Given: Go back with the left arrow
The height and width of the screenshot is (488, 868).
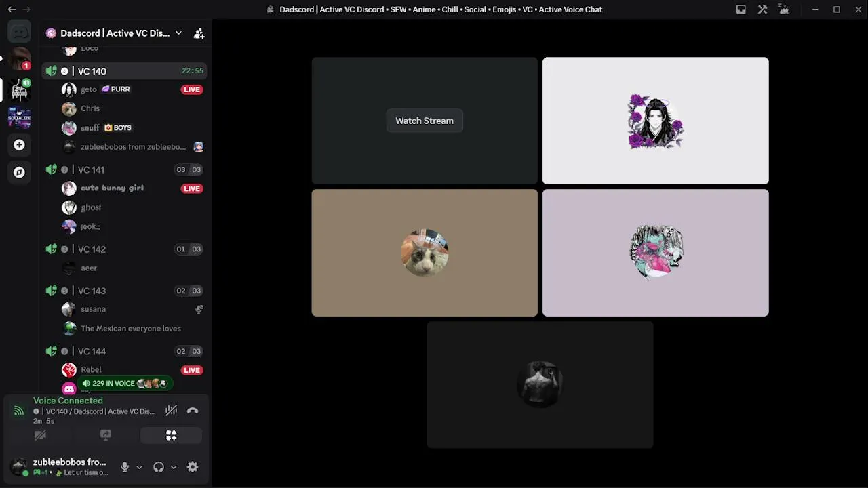Looking at the screenshot, I should [12, 9].
